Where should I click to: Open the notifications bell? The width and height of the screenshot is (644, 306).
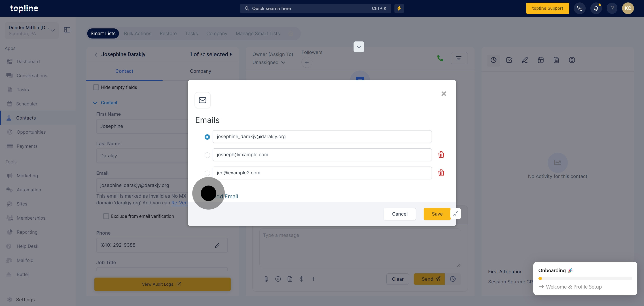point(596,8)
